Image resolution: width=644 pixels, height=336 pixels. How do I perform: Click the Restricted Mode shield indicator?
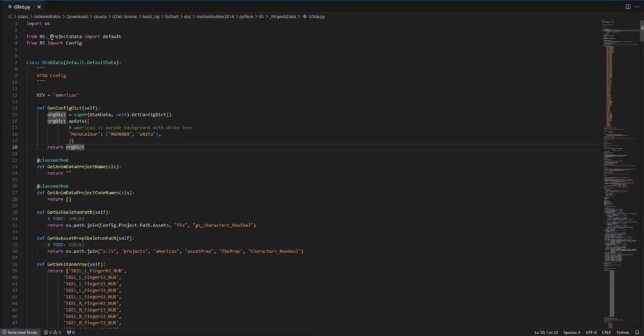[19, 332]
